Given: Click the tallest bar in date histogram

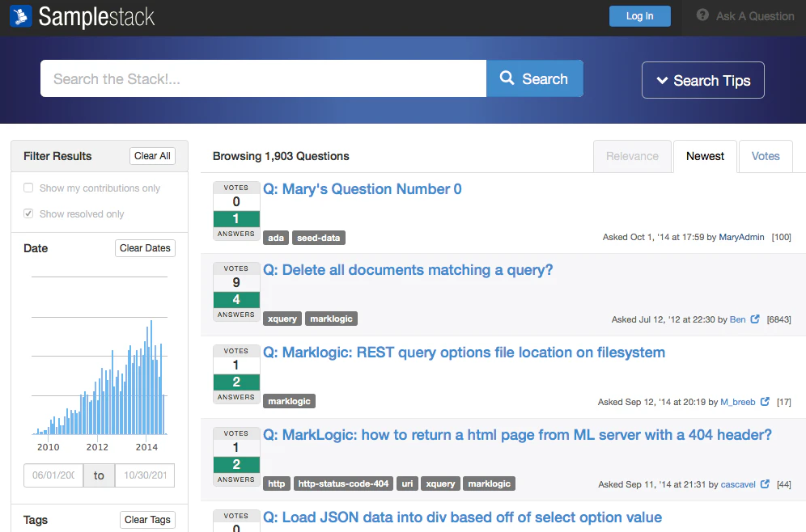Looking at the screenshot, I should [151, 378].
